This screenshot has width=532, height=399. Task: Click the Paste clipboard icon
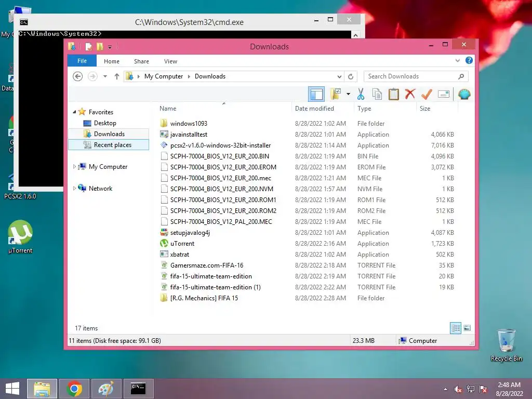point(394,94)
